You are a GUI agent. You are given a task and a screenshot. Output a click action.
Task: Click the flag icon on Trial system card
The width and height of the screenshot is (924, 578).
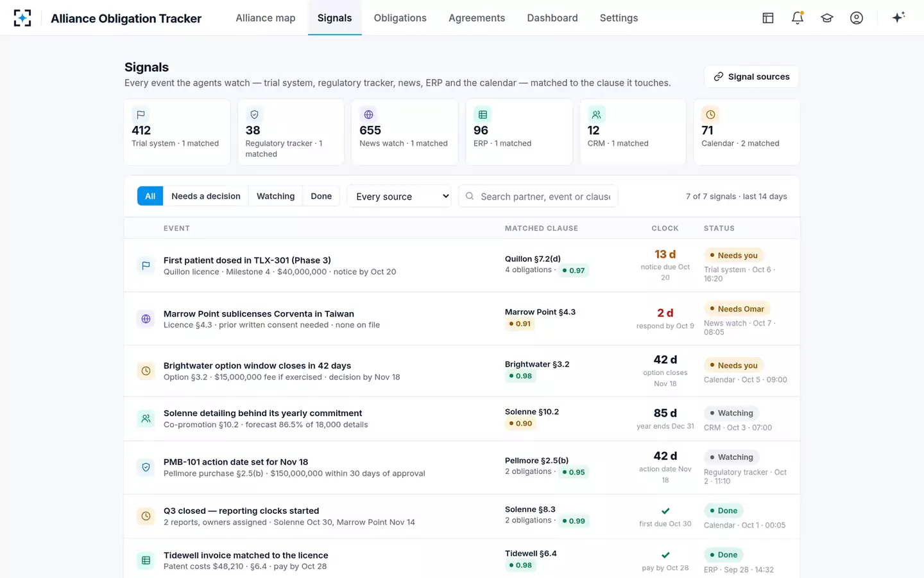[141, 114]
